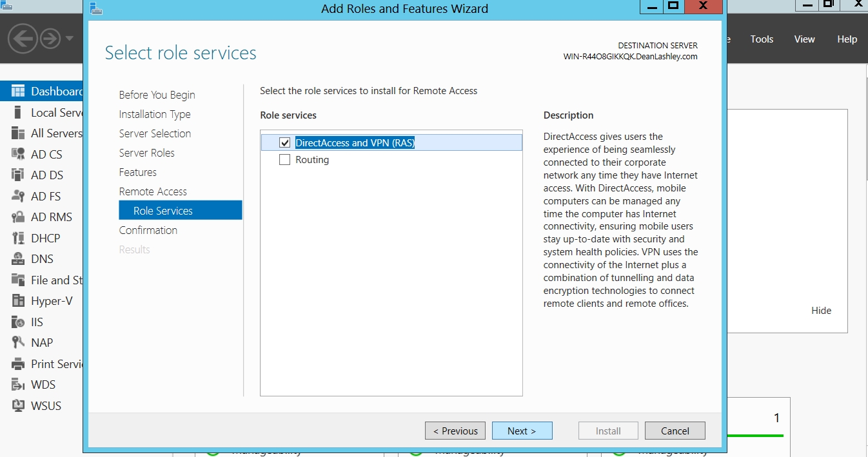Click the Next button

pyautogui.click(x=522, y=431)
